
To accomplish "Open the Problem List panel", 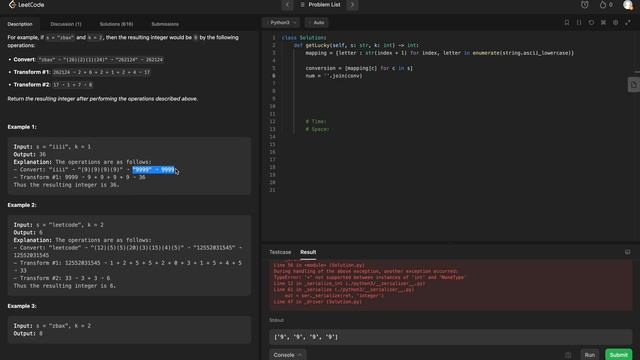I will [320, 5].
